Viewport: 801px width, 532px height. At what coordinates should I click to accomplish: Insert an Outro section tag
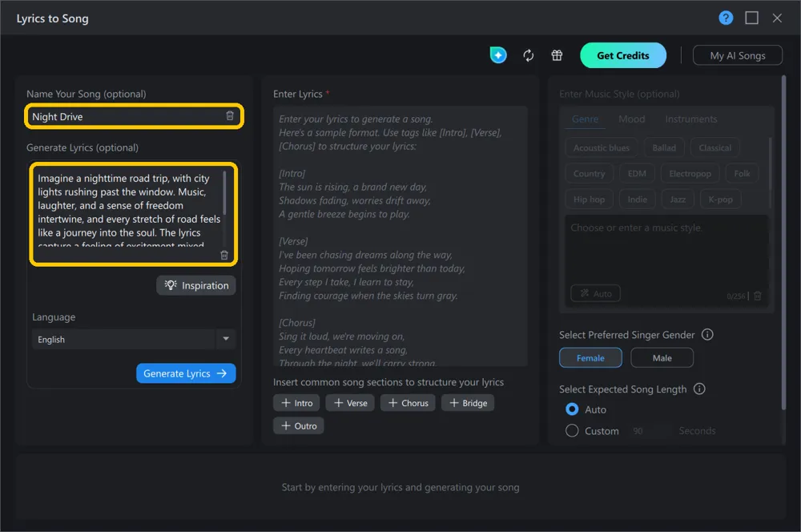coord(298,425)
